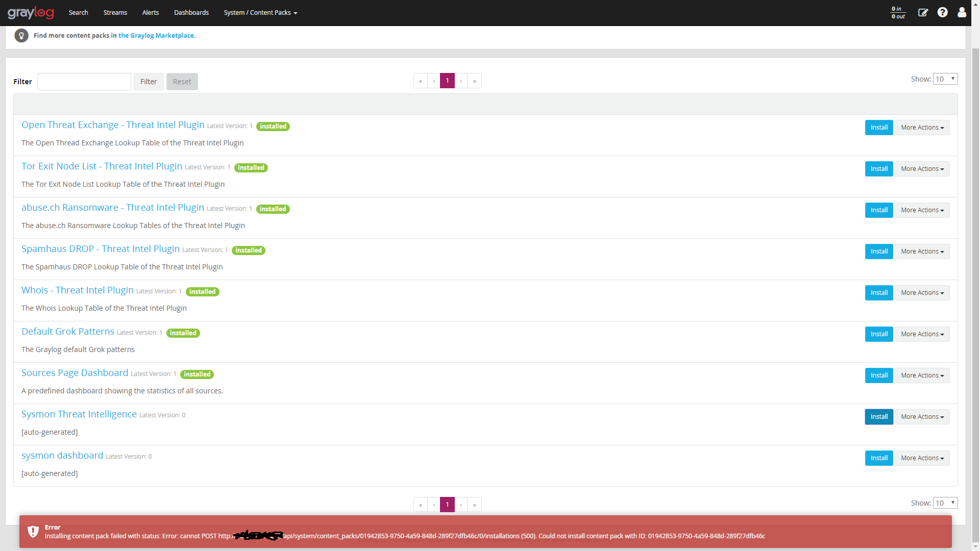Click the Reset button
The width and height of the screenshot is (980, 551).
182,82
